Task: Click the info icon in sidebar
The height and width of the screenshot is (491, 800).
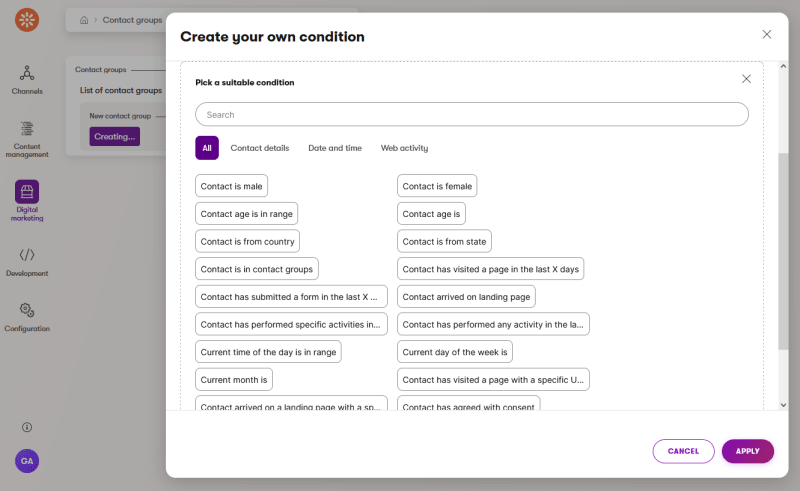Action: (x=27, y=427)
